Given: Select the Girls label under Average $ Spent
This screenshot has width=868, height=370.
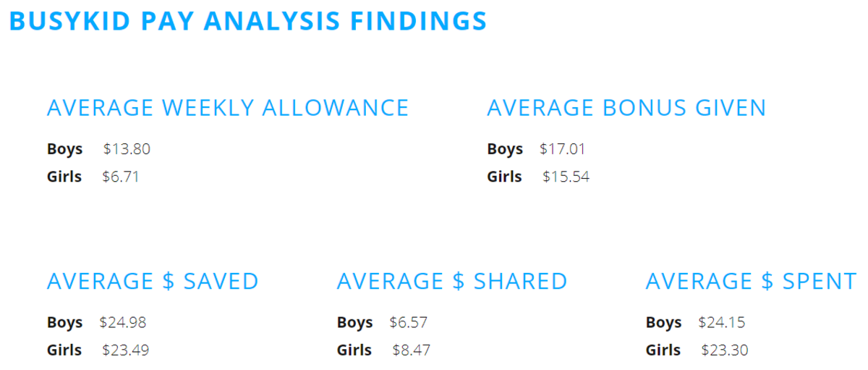Looking at the screenshot, I should click(x=663, y=350).
